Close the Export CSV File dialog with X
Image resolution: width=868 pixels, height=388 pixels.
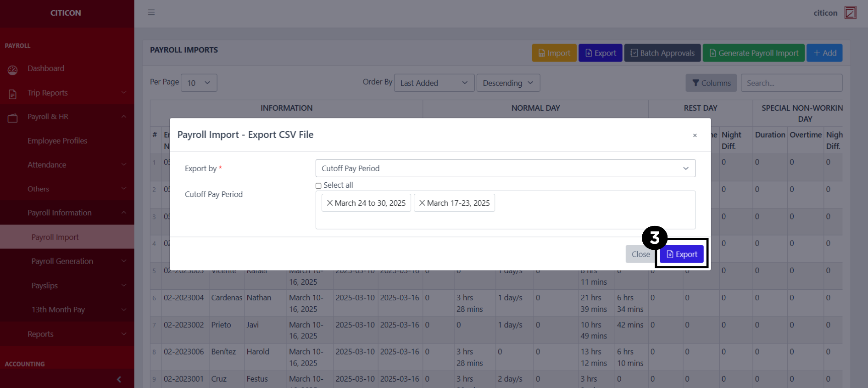pyautogui.click(x=695, y=135)
